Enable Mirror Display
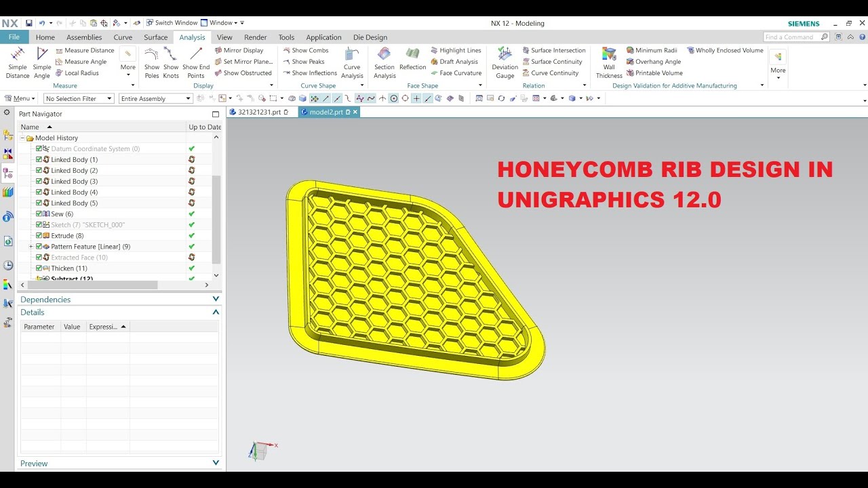Image resolution: width=868 pixels, height=488 pixels. pyautogui.click(x=239, y=50)
